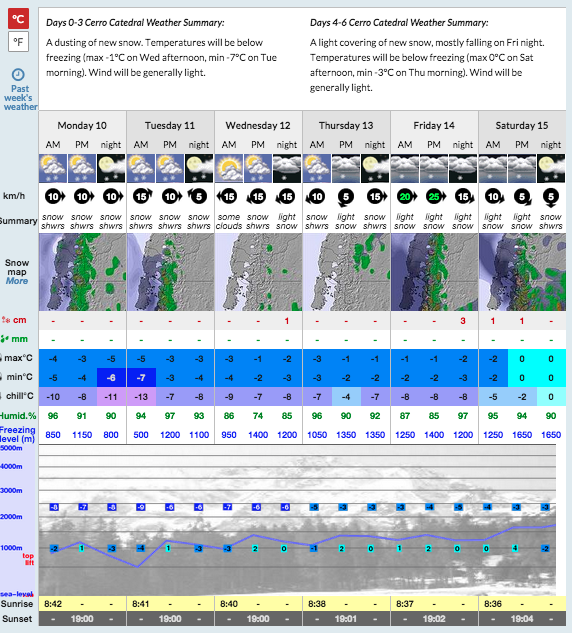Click Saturday night wind 5 arrow icon
This screenshot has height=633, width=572.
pyautogui.click(x=551, y=197)
